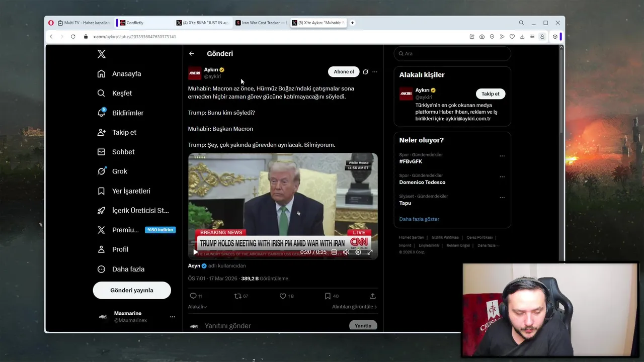The image size is (644, 362).
Task: Open Profil page
Action: (113, 249)
